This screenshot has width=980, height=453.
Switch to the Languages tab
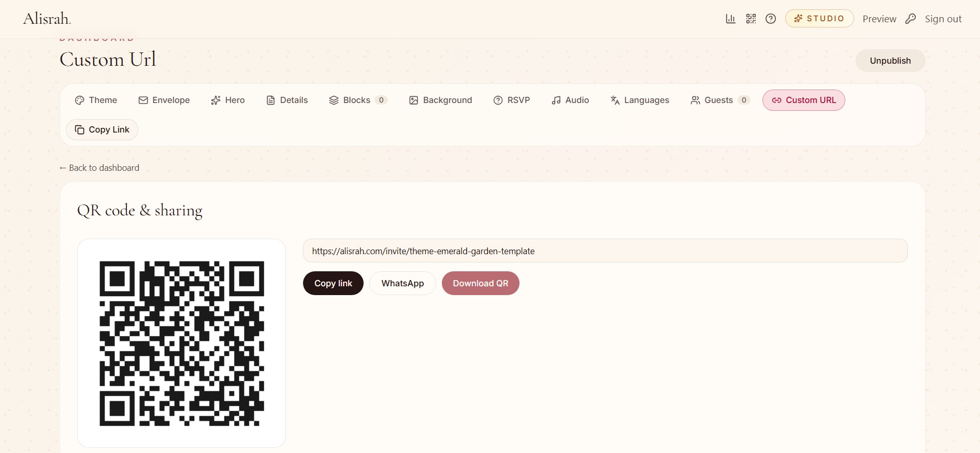pos(640,100)
